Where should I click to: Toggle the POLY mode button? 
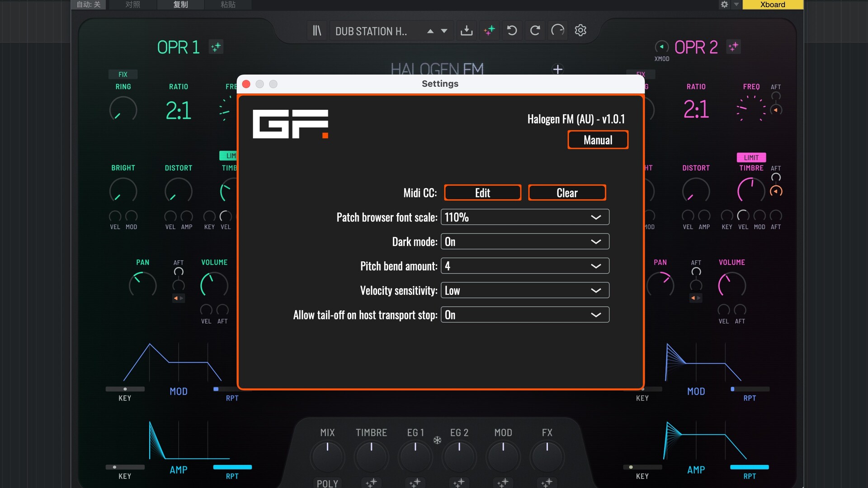(x=327, y=483)
